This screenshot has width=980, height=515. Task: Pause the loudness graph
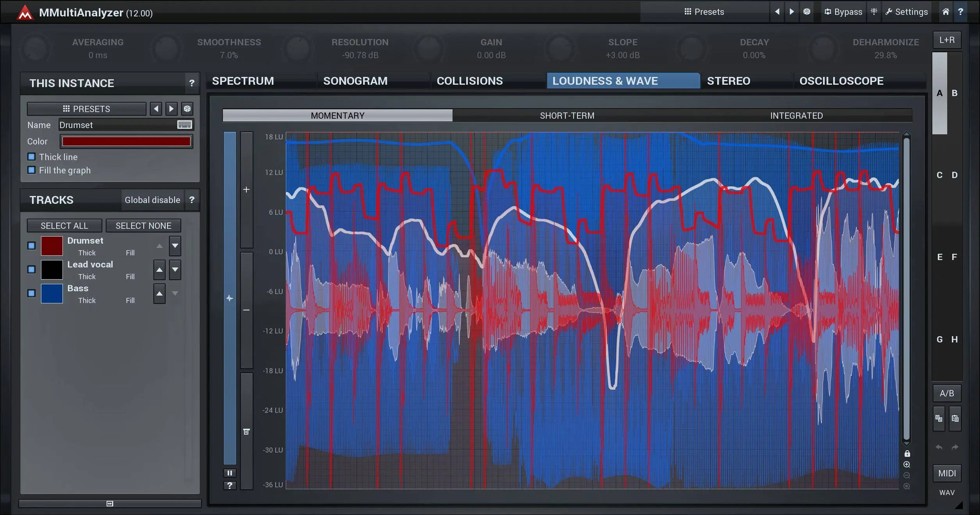(x=230, y=473)
